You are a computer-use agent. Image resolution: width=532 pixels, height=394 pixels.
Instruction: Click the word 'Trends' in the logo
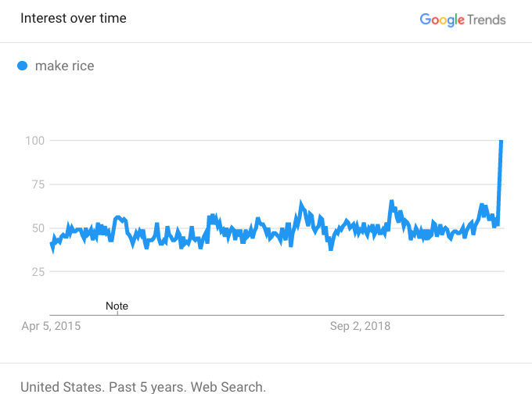tap(487, 20)
